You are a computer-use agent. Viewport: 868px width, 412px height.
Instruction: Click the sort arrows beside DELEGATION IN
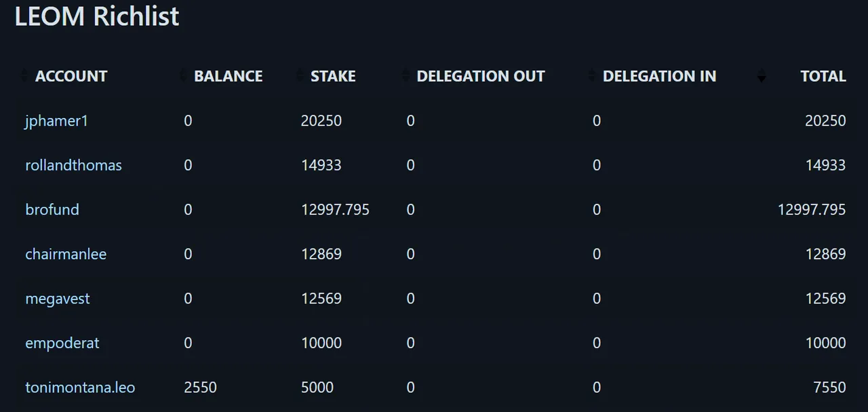pos(592,76)
